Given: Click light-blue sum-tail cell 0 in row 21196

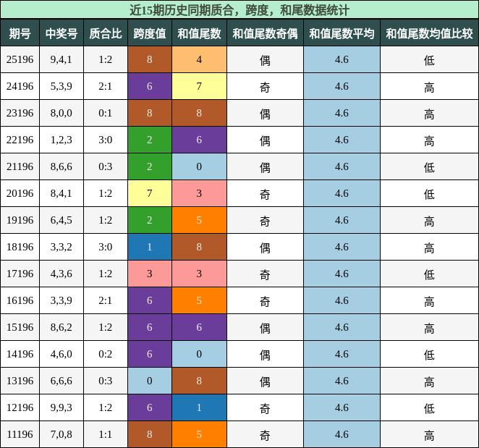Looking at the screenshot, I should pos(199,166).
